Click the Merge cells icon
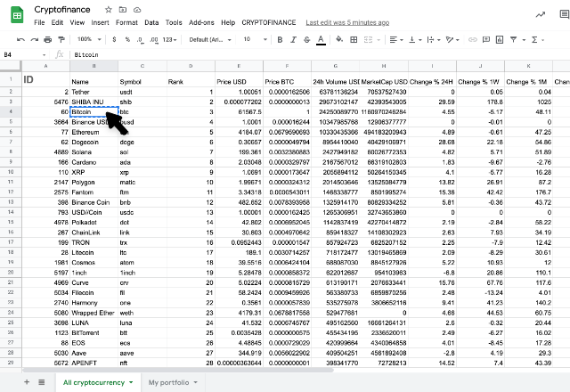Screen dimensions: 570x392 pos(368,39)
